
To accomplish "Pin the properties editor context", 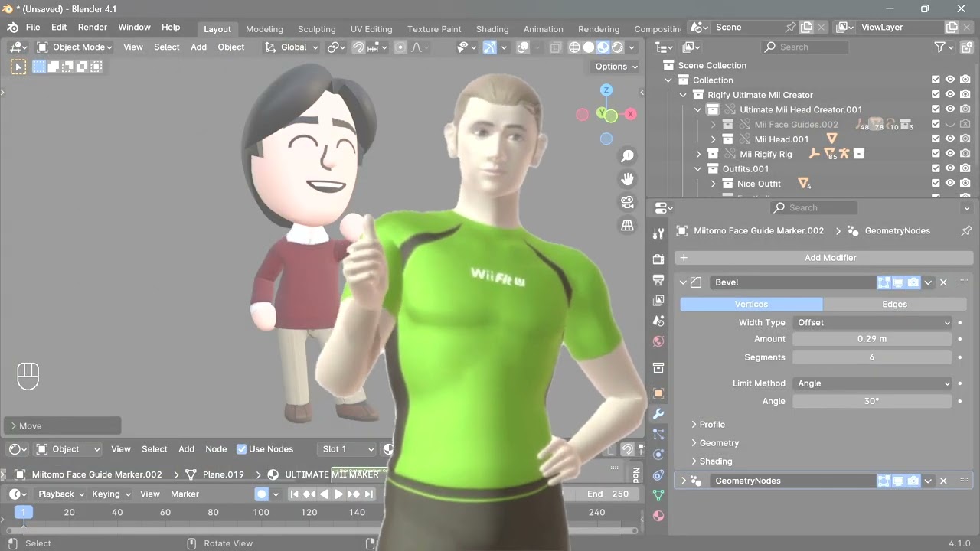I will (966, 230).
